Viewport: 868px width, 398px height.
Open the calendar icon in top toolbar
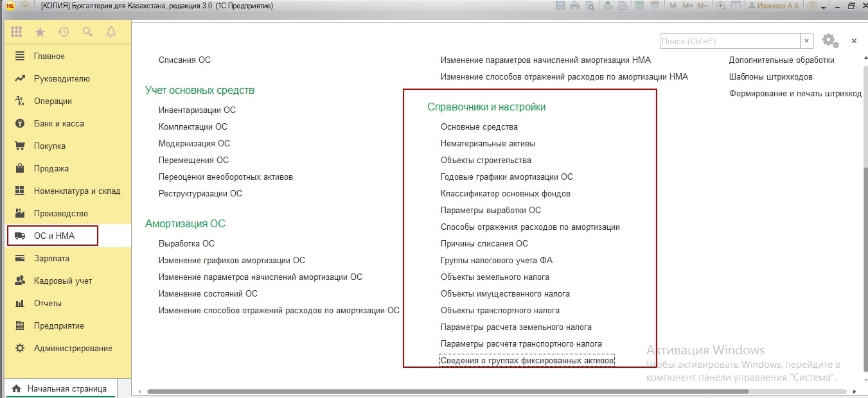pos(655,6)
